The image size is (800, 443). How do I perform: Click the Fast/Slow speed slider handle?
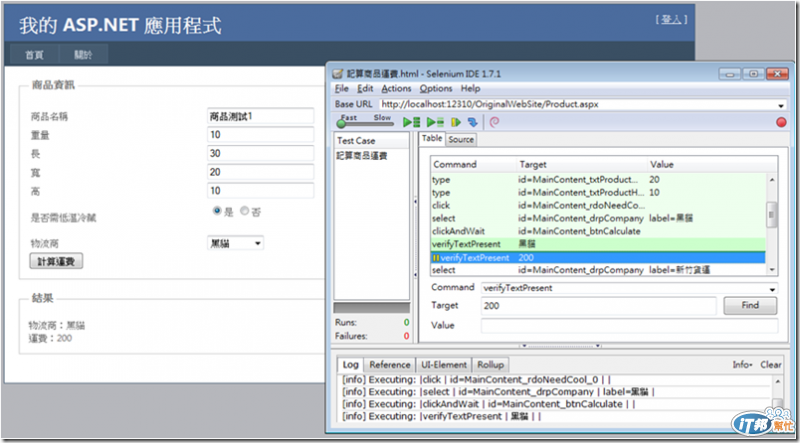point(340,124)
